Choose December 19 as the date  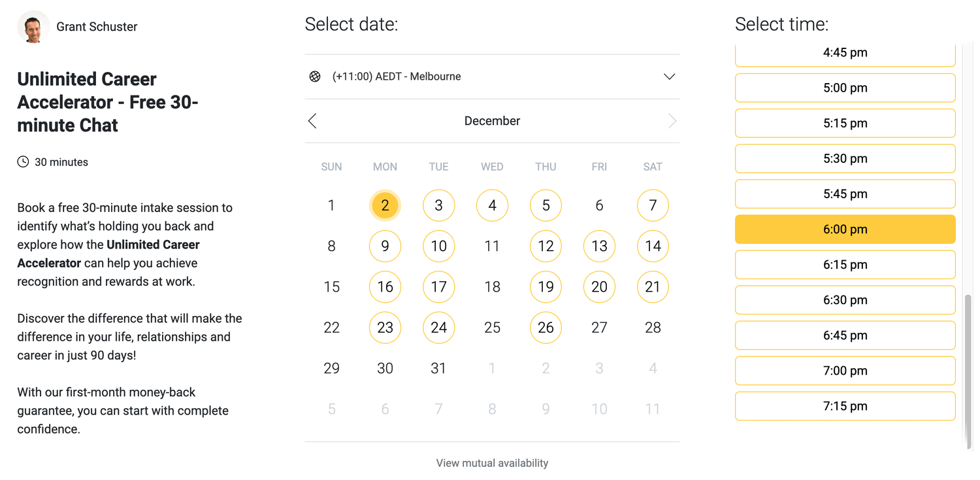click(x=546, y=286)
